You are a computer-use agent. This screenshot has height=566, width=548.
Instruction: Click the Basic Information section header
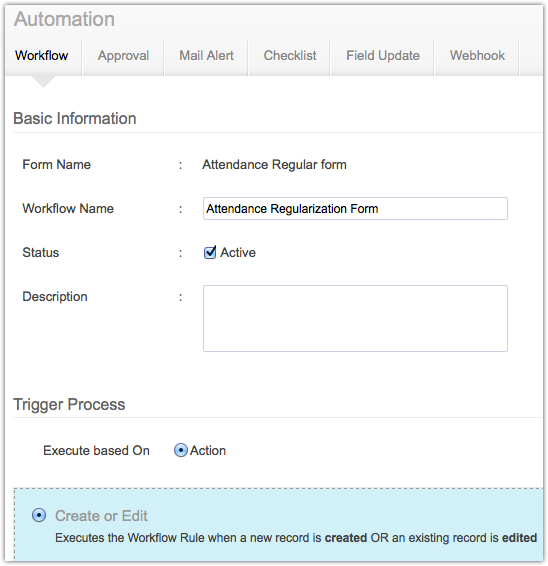75,118
